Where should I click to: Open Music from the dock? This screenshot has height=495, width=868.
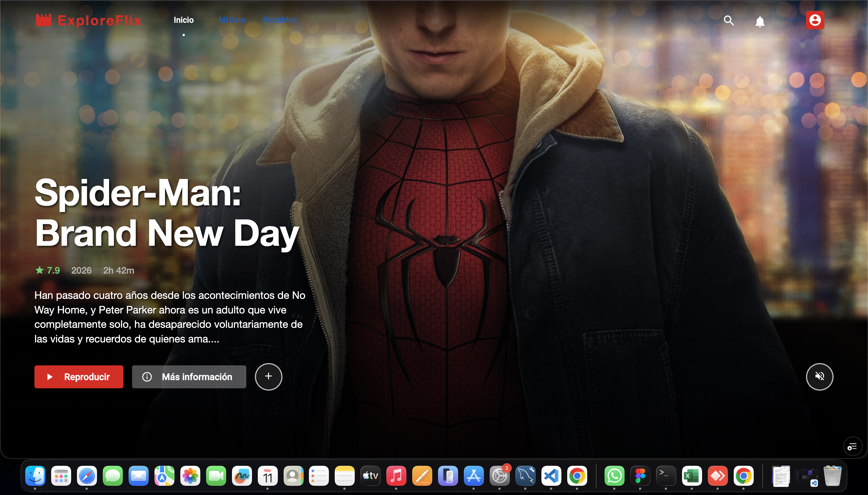point(396,475)
